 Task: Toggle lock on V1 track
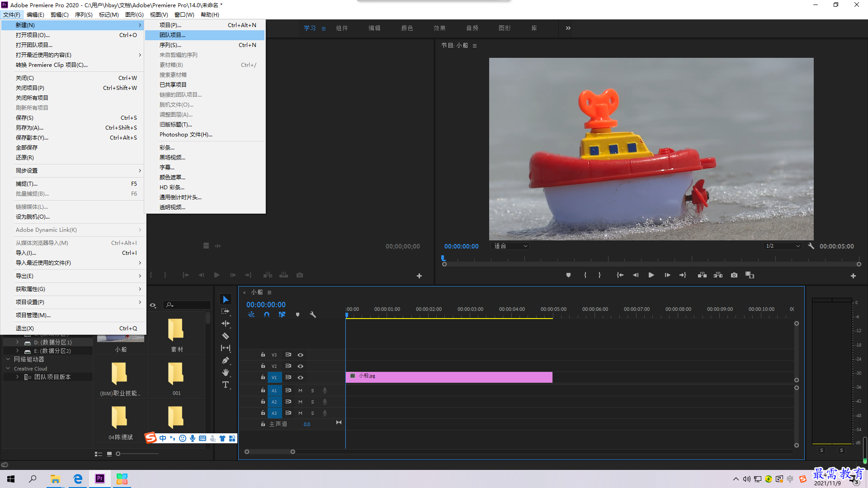coord(263,377)
